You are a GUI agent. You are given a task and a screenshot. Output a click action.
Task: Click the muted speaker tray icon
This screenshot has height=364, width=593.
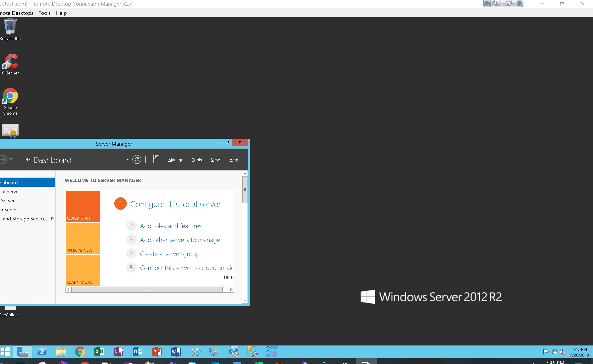[x=563, y=352]
